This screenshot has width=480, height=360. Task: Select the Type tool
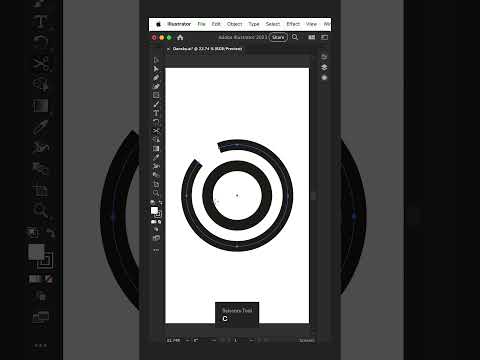(x=156, y=113)
